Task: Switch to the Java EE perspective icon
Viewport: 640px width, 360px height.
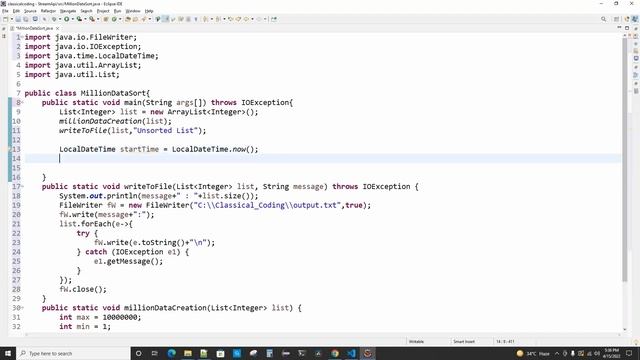Action: click(x=627, y=19)
